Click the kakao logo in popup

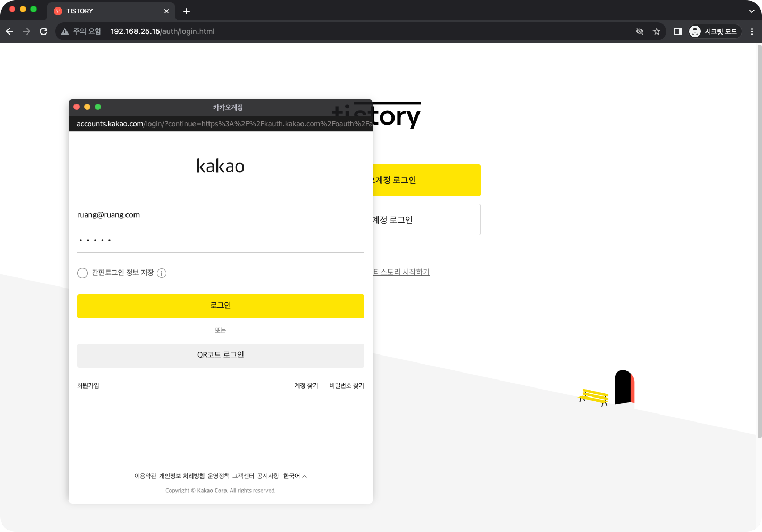[x=221, y=166]
